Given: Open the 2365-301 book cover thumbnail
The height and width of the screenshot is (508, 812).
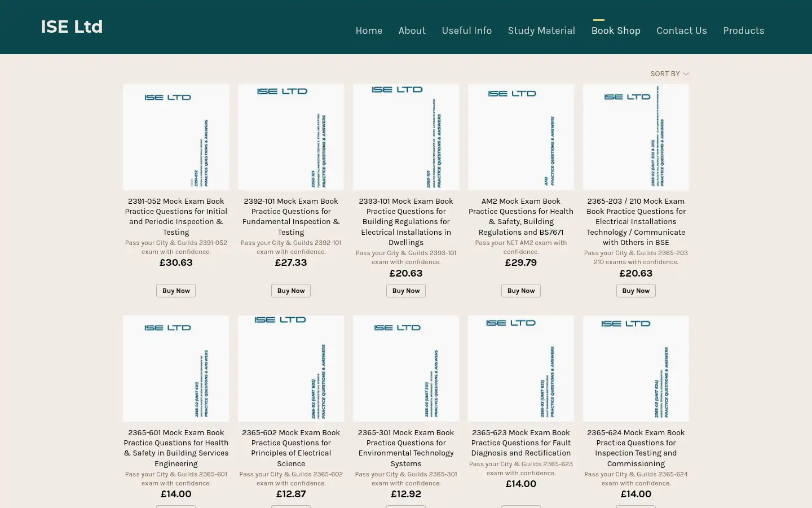Looking at the screenshot, I should pos(406,369).
